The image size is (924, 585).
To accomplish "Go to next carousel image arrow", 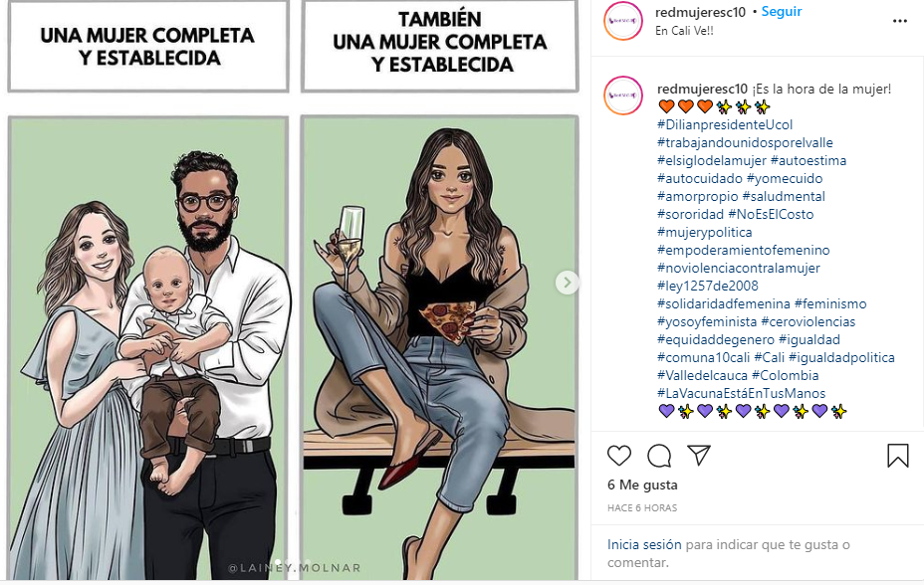I will (568, 283).
